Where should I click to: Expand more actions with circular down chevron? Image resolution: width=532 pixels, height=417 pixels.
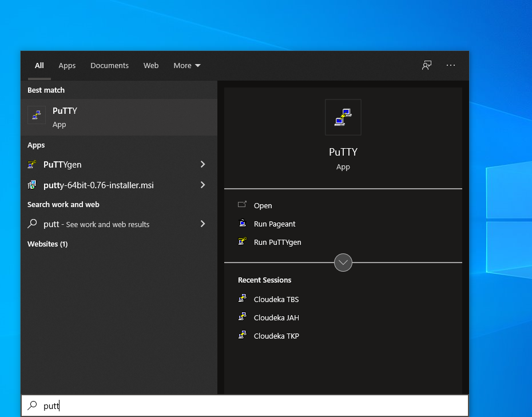pyautogui.click(x=343, y=263)
